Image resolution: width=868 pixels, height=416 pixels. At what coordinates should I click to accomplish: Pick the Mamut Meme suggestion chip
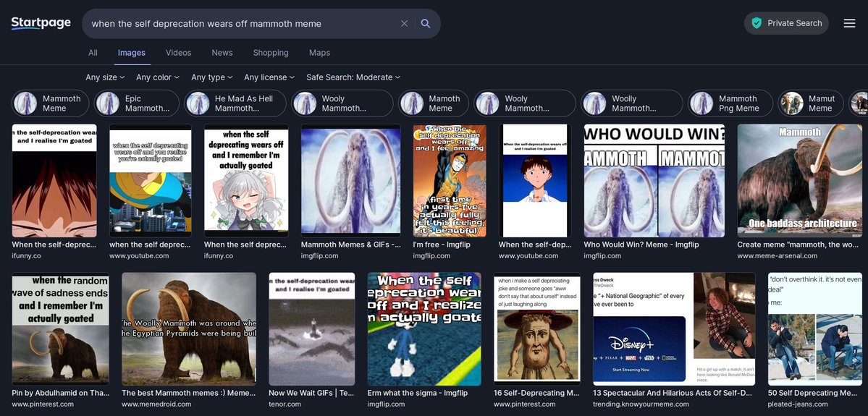click(810, 103)
